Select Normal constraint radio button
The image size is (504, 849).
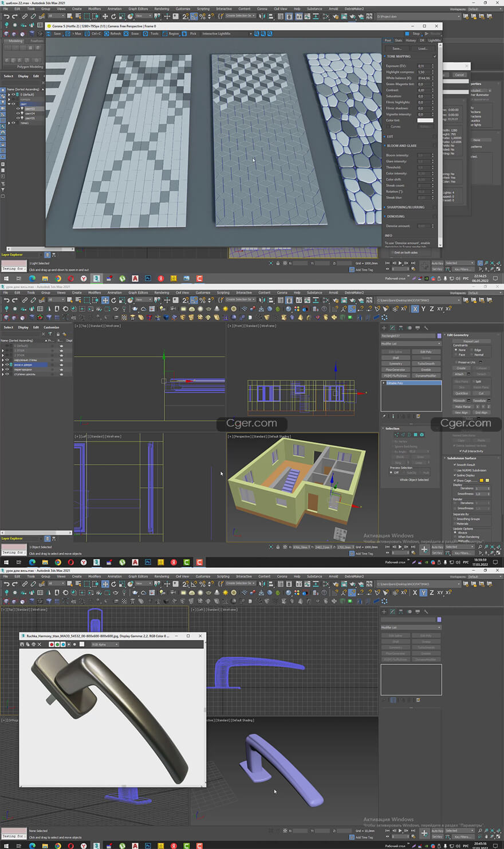(472, 355)
